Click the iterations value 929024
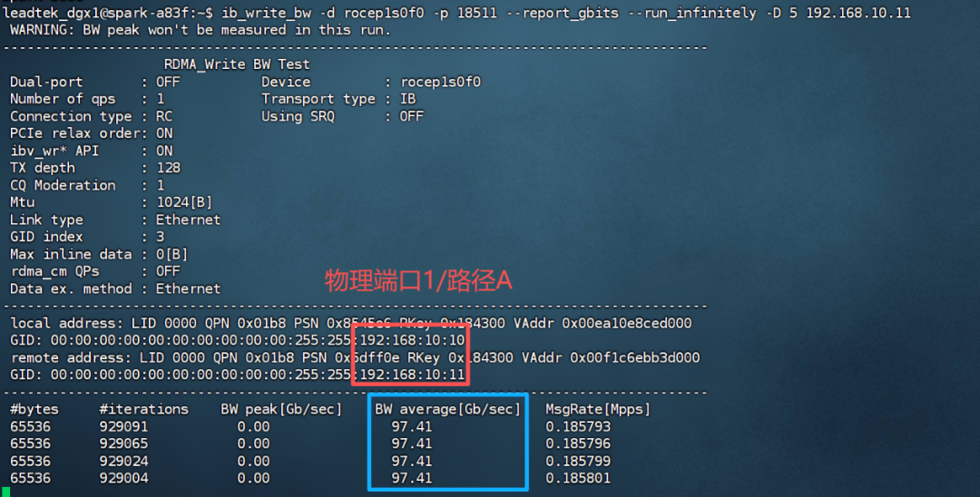 [x=123, y=461]
